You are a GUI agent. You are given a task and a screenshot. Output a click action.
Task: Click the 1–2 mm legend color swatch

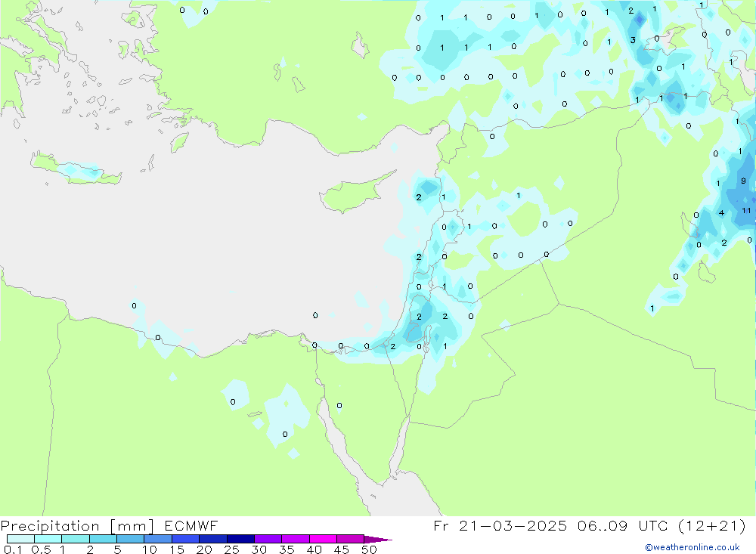point(76,539)
